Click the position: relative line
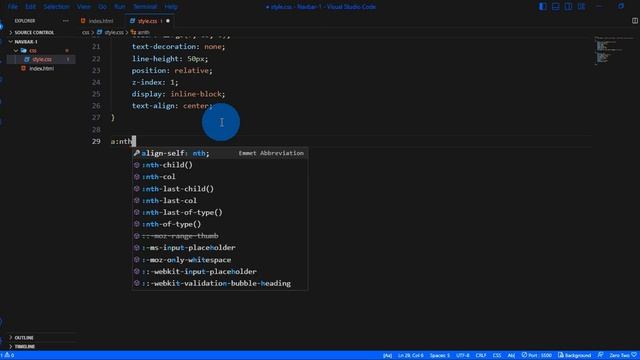The height and width of the screenshot is (360, 640). tap(172, 70)
